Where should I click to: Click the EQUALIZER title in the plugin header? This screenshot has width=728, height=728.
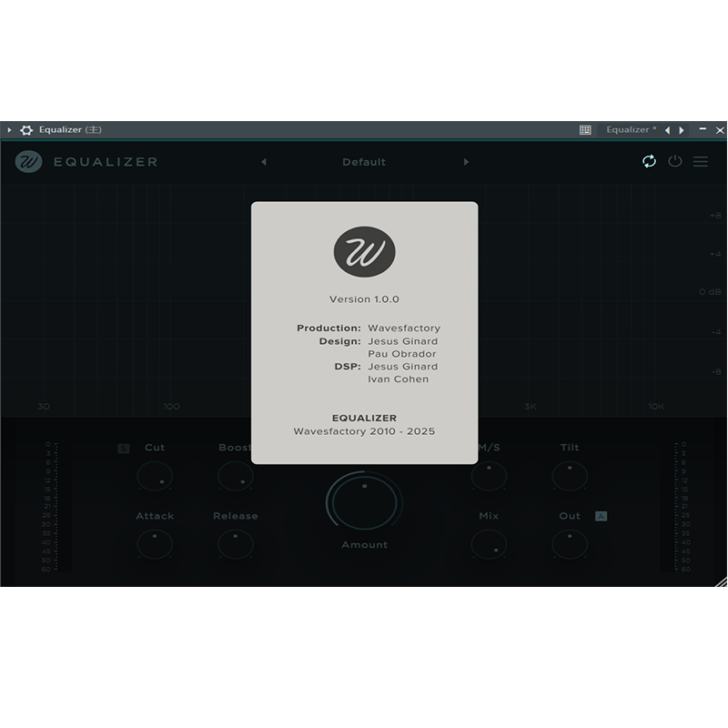106,162
